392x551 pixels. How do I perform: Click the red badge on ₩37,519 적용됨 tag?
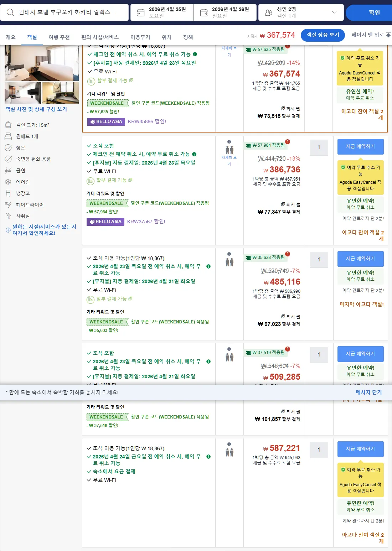coord(288,349)
